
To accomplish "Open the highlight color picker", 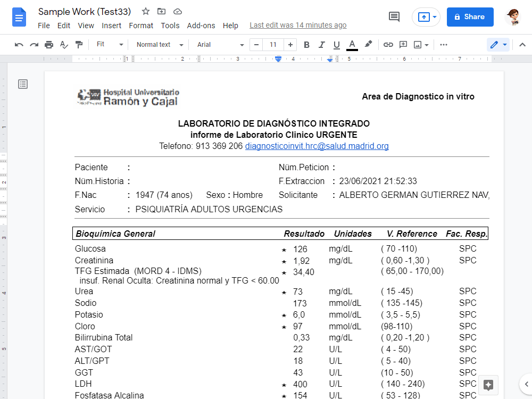I will point(368,45).
